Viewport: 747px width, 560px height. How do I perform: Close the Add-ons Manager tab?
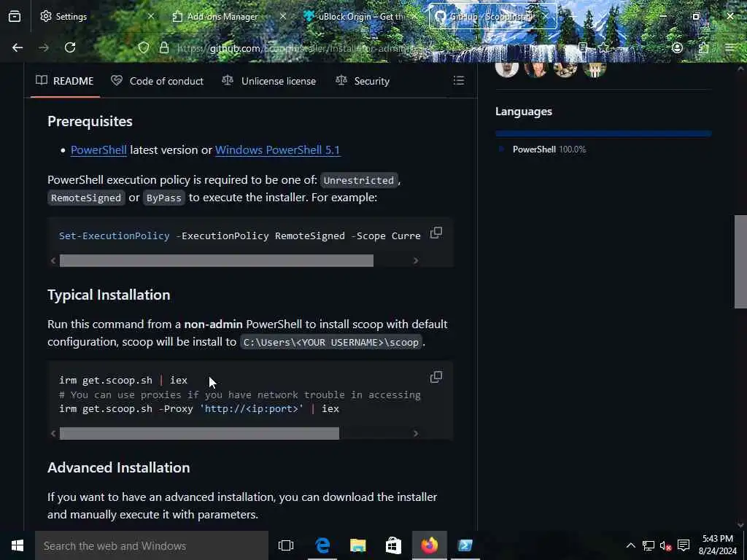pyautogui.click(x=282, y=16)
